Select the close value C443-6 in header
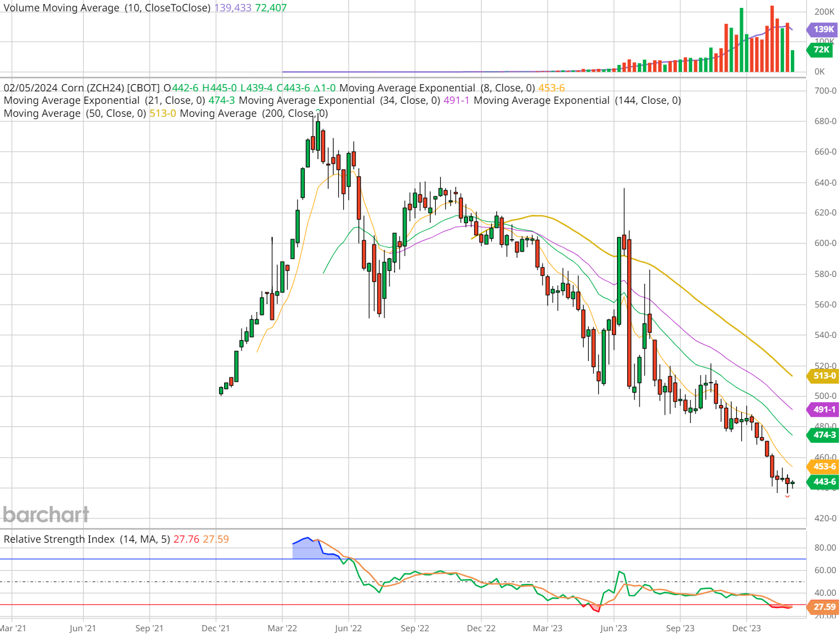 click(294, 88)
